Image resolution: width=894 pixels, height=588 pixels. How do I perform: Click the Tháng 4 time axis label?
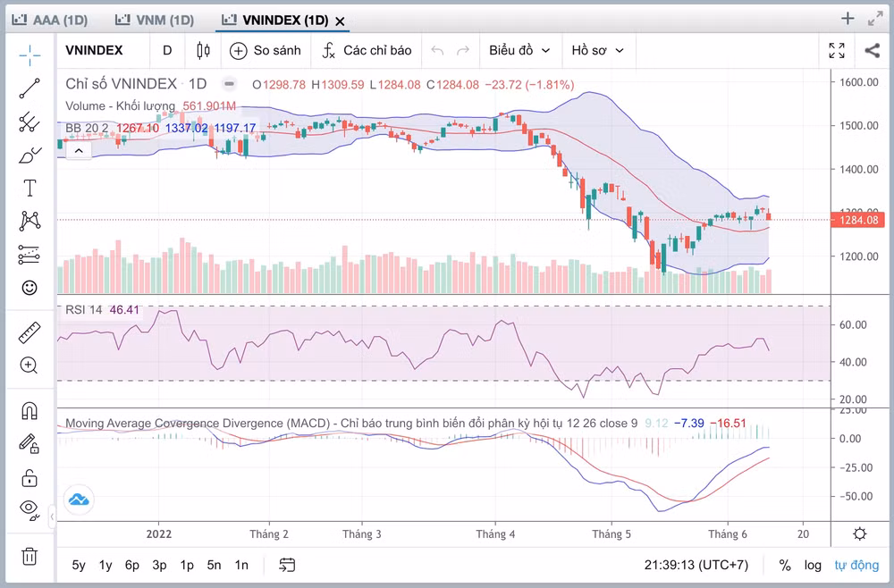pyautogui.click(x=495, y=533)
